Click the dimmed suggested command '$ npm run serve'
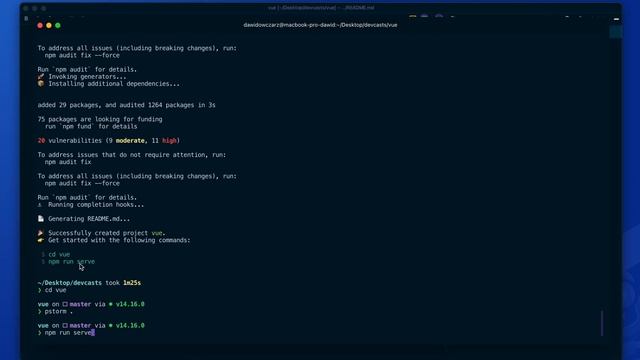Image resolution: width=640 pixels, height=360 pixels. tap(68, 261)
